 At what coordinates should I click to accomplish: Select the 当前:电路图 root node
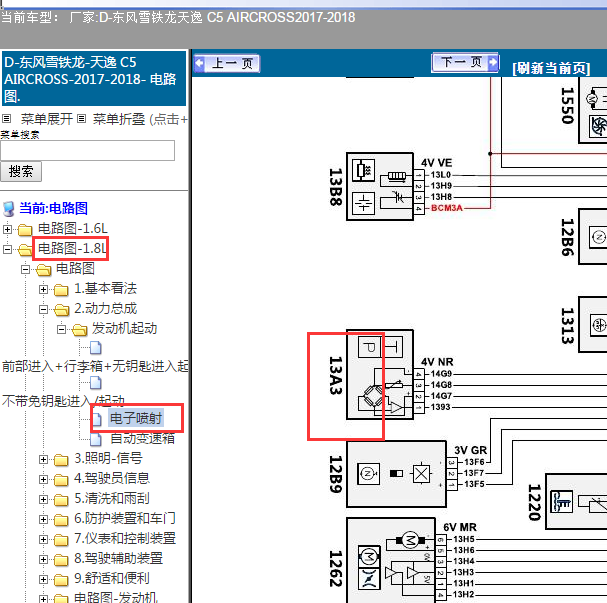(x=53, y=208)
